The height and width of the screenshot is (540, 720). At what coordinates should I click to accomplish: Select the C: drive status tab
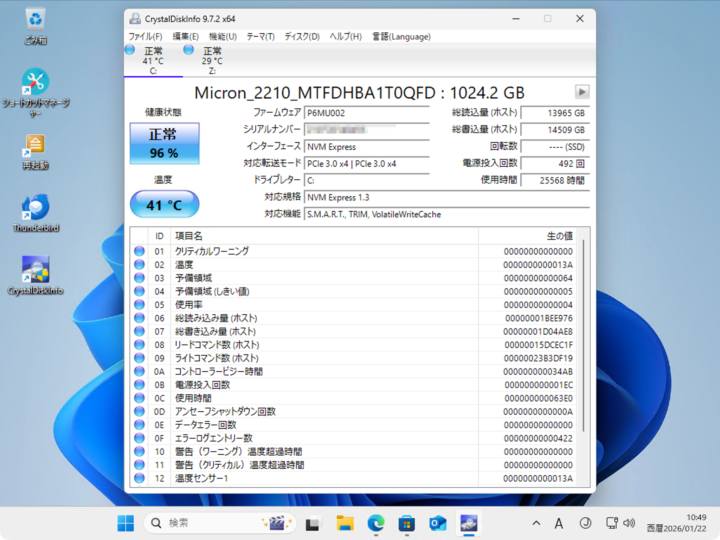click(152, 60)
